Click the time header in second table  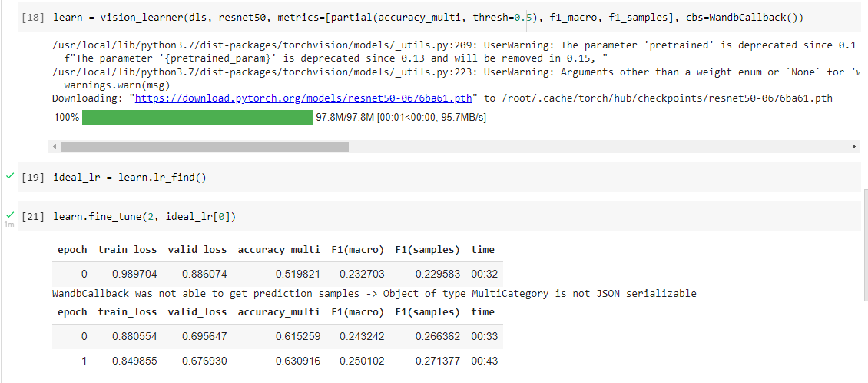(482, 311)
